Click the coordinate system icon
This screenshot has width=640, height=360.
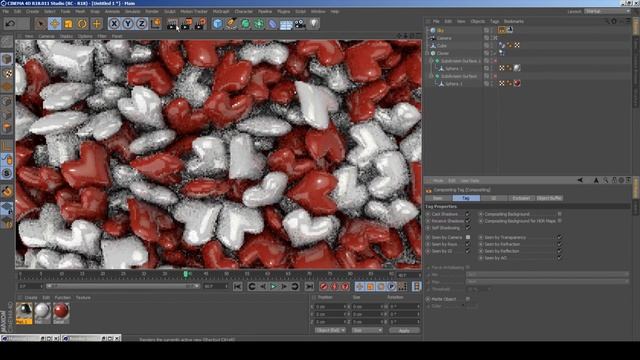pos(156,24)
